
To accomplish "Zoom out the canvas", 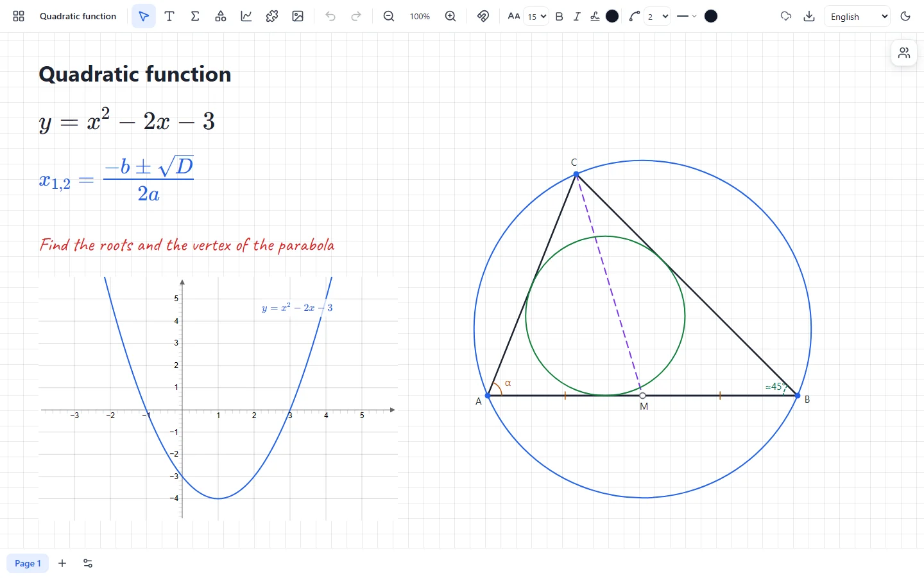I will tap(389, 16).
